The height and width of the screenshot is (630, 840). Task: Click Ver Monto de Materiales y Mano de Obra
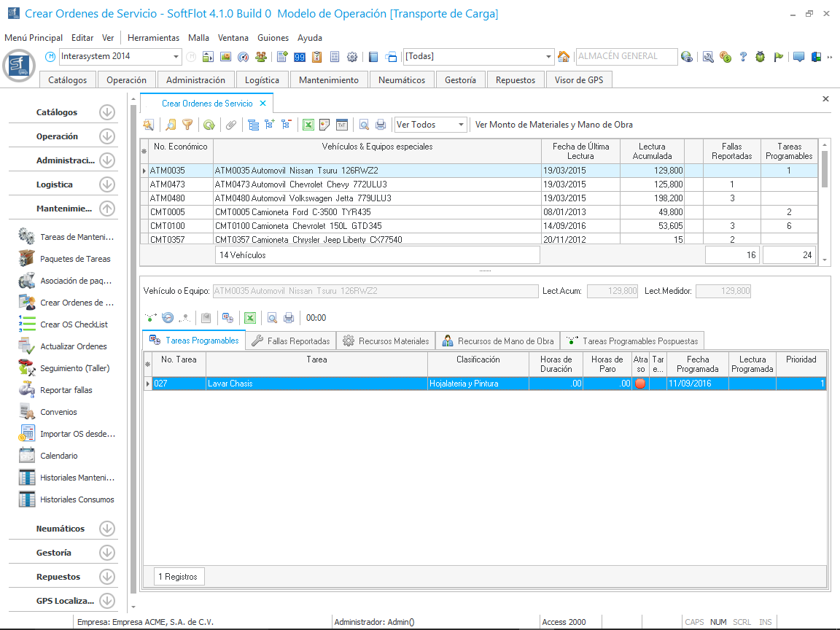tap(553, 125)
